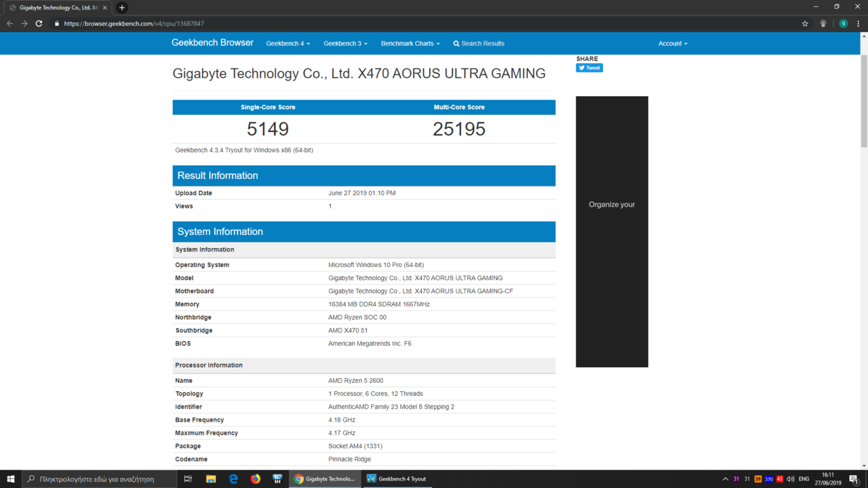Click the browser forward arrow
The image size is (868, 488).
pyautogui.click(x=24, y=23)
